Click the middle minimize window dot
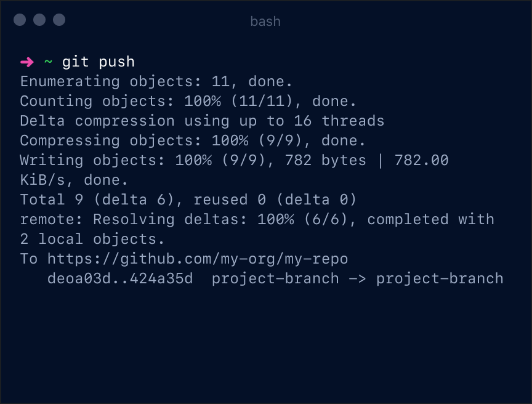The height and width of the screenshot is (404, 532). click(x=39, y=20)
